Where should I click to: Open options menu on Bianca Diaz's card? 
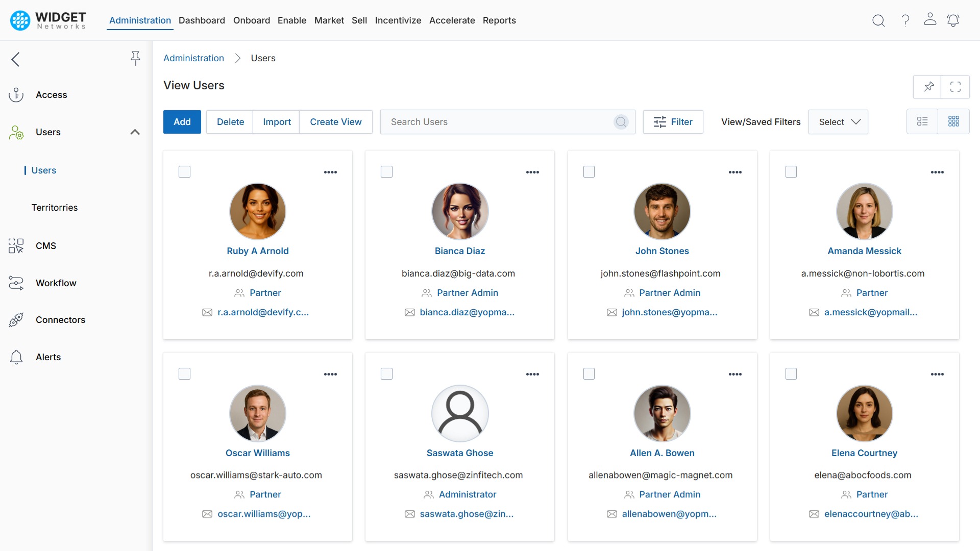532,172
